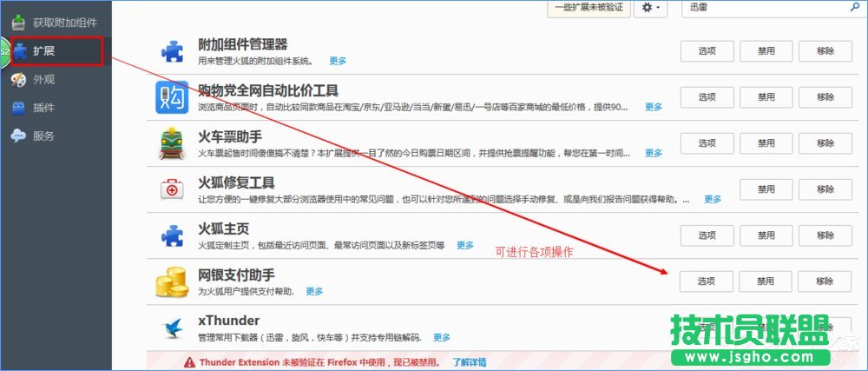
Task: Click the 火狐修复工具 title
Action: 236,182
